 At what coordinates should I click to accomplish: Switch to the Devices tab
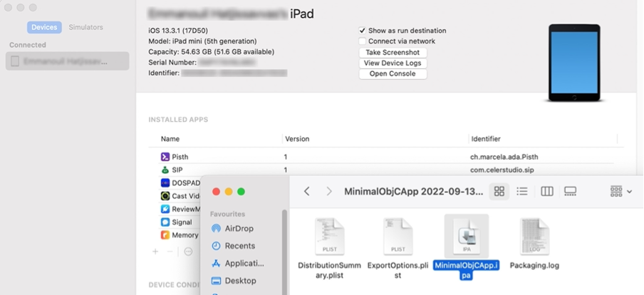44,28
